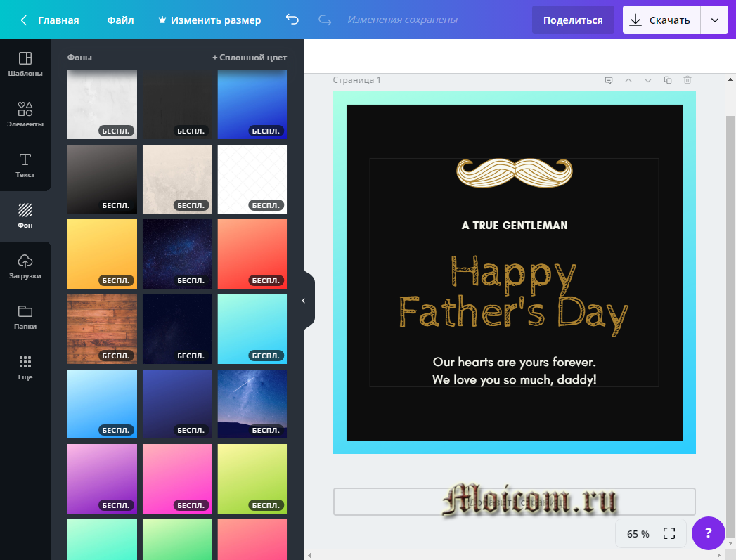Viewport: 736px width, 560px height.
Task: Open the Загрузки uploads panel
Action: point(25,266)
